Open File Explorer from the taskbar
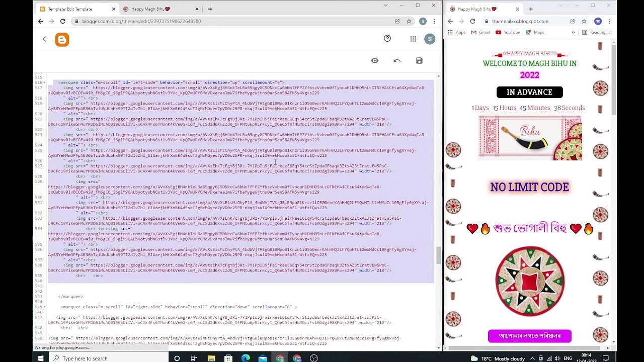 click(x=211, y=358)
